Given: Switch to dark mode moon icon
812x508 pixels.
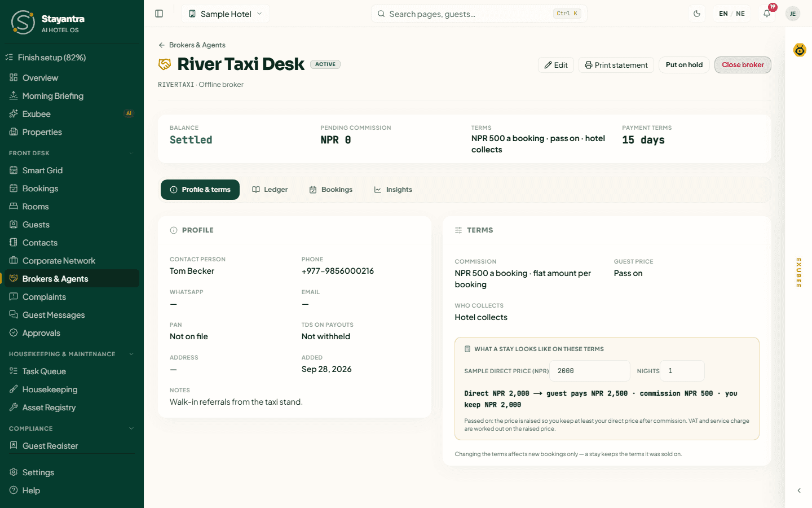Looking at the screenshot, I should (x=697, y=14).
